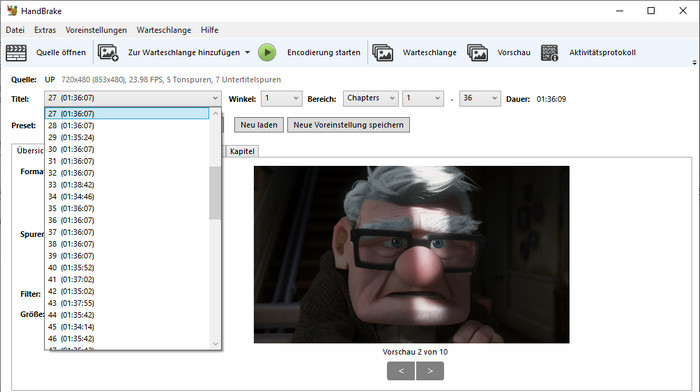Click the title list scrollbar down arrow
This screenshot has width=700, height=392.
tap(215, 343)
